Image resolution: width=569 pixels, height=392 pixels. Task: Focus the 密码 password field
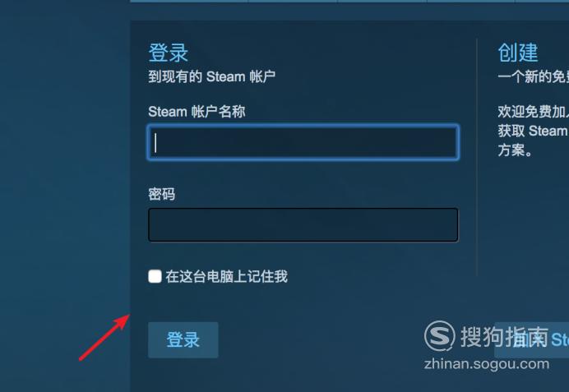coord(303,224)
